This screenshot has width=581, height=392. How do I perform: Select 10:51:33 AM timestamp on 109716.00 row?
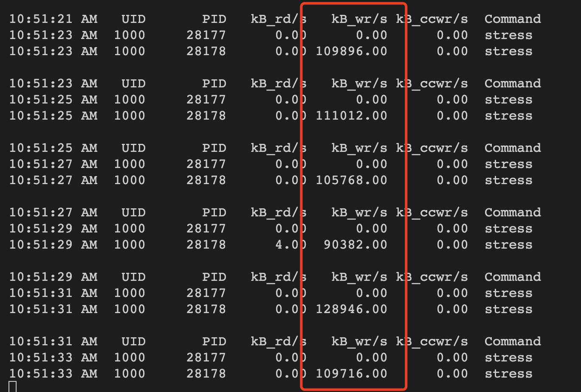(x=53, y=374)
